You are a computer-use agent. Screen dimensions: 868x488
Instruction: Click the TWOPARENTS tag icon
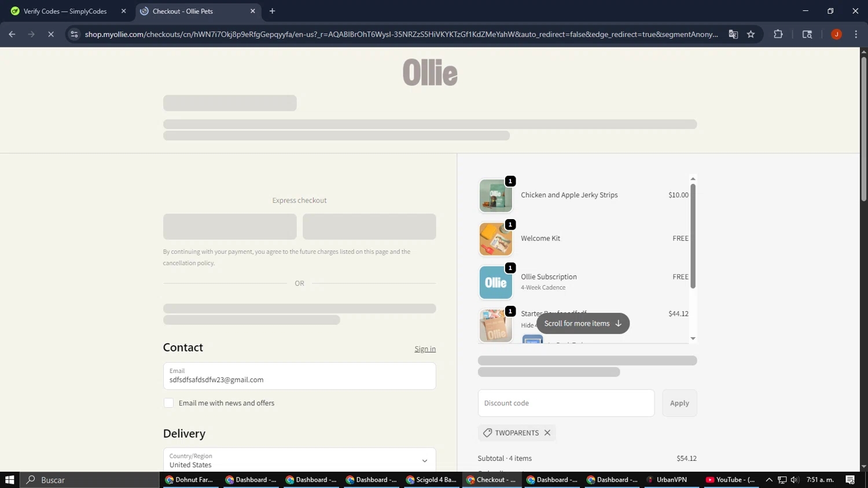pyautogui.click(x=487, y=432)
